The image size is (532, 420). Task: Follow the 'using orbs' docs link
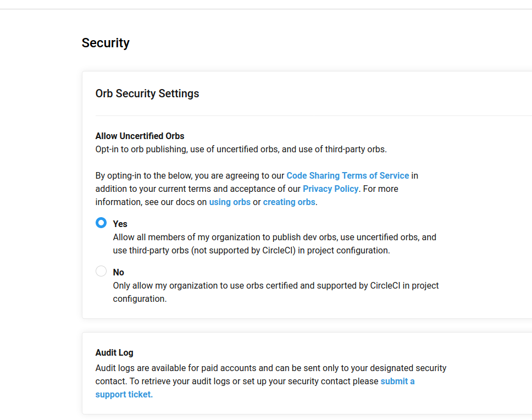point(230,202)
